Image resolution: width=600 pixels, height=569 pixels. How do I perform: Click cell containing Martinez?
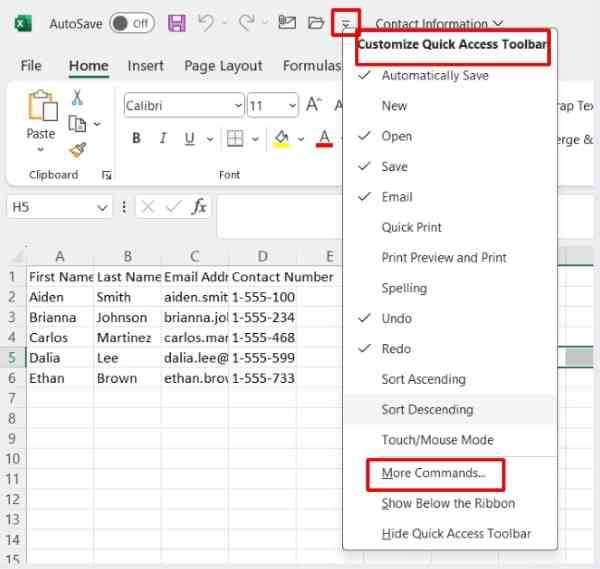pyautogui.click(x=127, y=338)
